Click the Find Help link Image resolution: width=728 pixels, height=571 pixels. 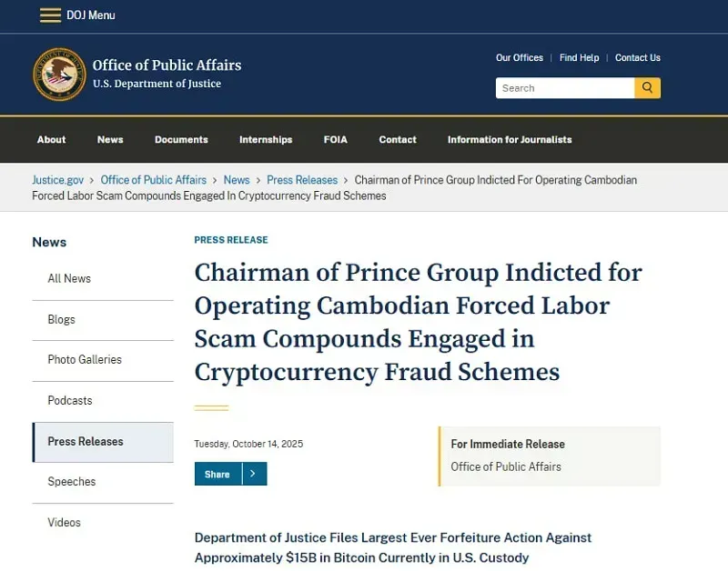click(x=579, y=58)
